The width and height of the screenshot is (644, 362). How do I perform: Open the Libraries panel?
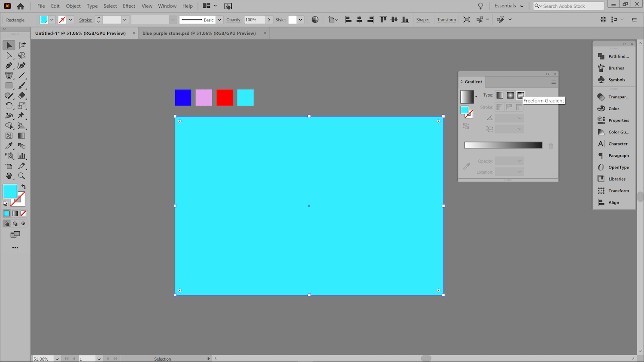[x=614, y=179]
